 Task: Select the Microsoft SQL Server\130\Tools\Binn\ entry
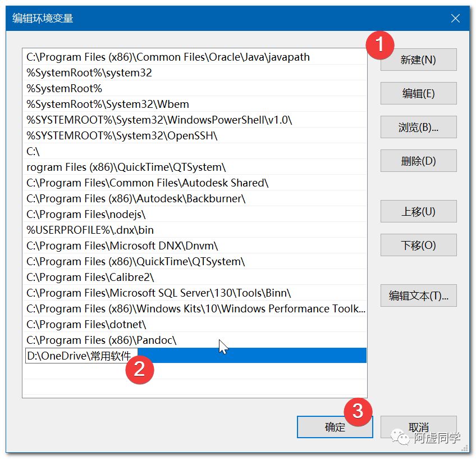coord(194,293)
